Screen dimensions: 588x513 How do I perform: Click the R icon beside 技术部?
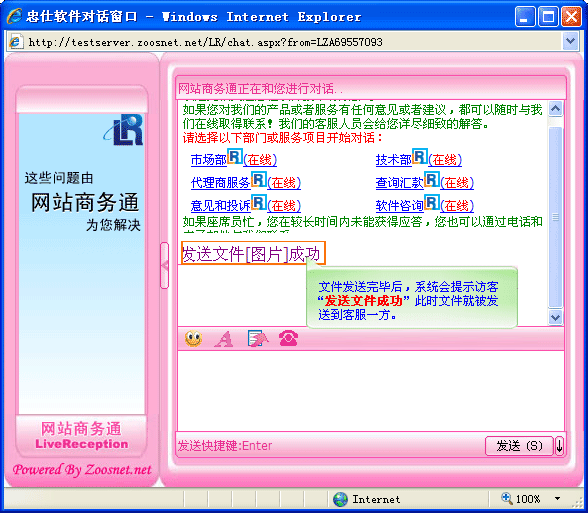[x=420, y=157]
